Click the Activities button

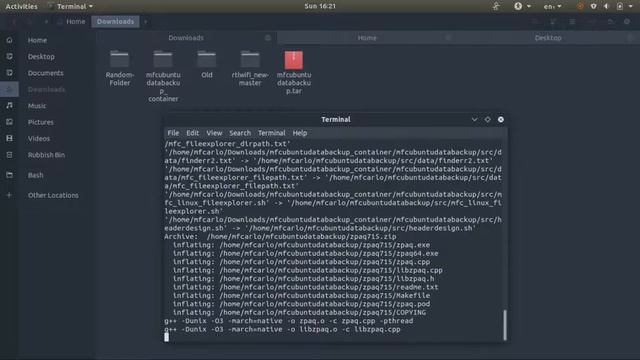click(x=21, y=6)
